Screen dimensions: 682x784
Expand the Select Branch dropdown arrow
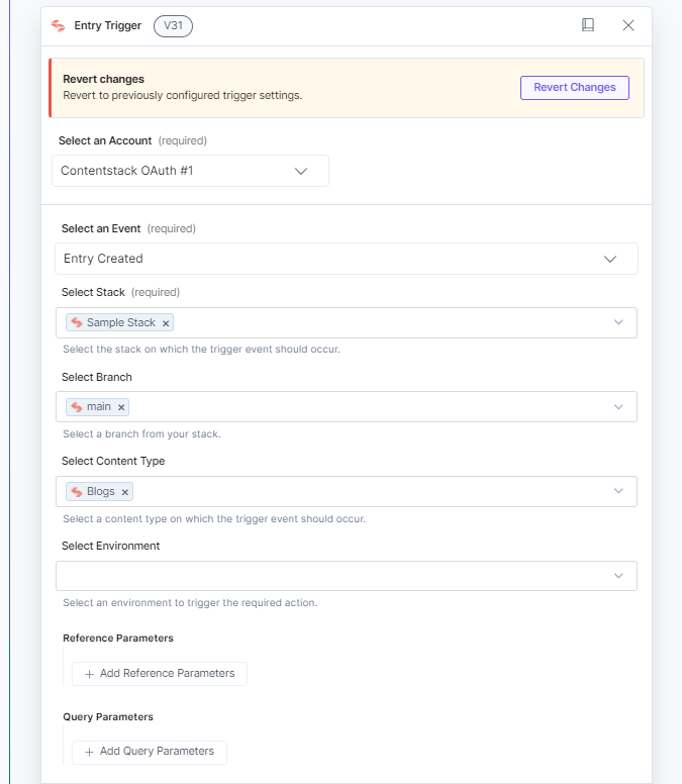point(618,407)
